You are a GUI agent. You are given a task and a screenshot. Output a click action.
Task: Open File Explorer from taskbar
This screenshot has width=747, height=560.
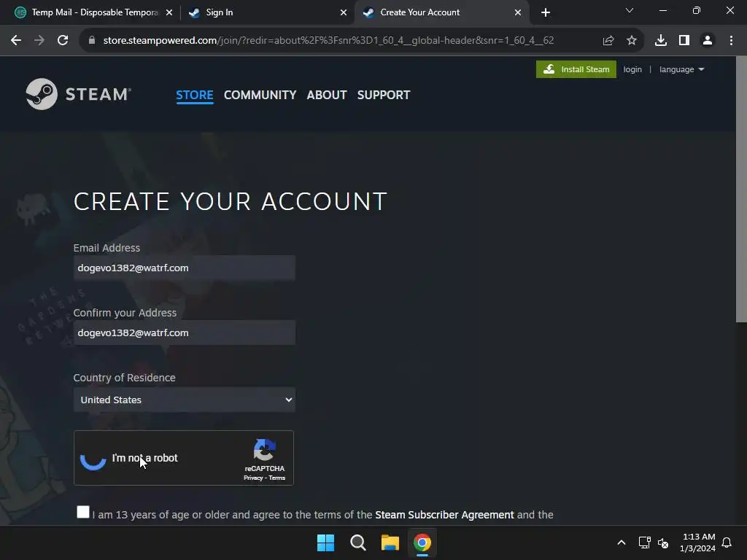[x=390, y=542]
